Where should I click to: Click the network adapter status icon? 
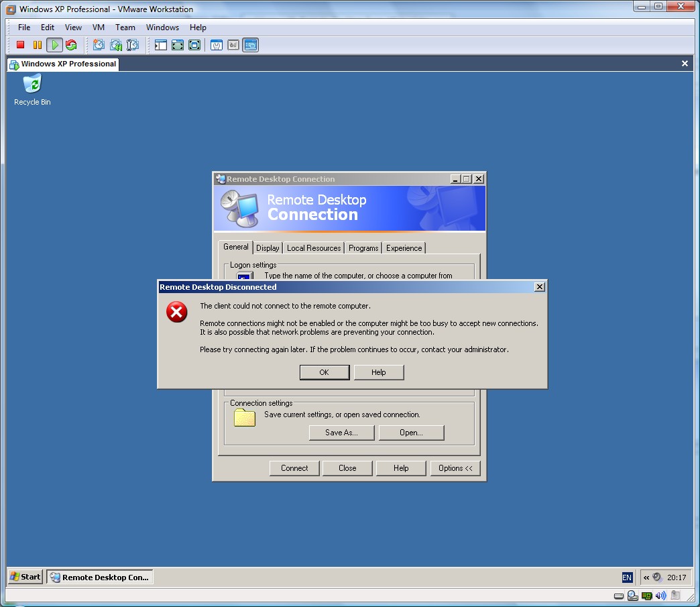point(647,596)
